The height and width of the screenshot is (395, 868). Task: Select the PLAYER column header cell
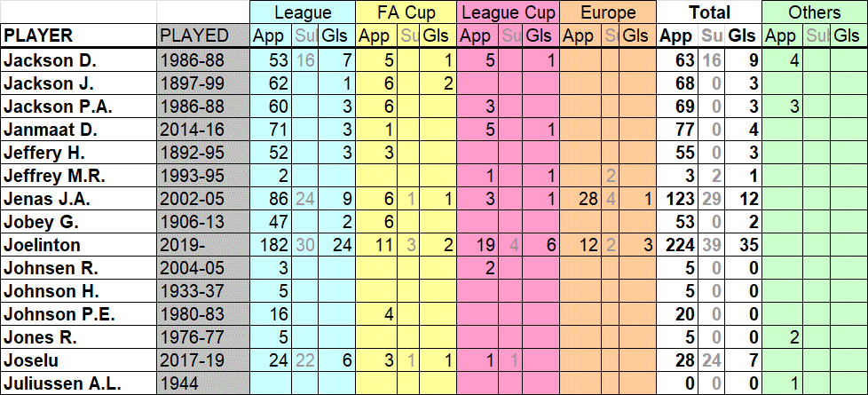pyautogui.click(x=79, y=36)
